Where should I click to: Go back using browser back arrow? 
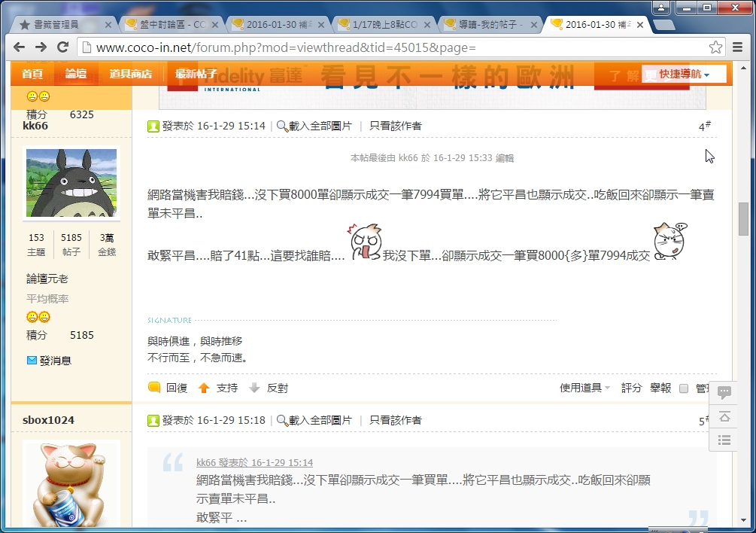pyautogui.click(x=19, y=47)
